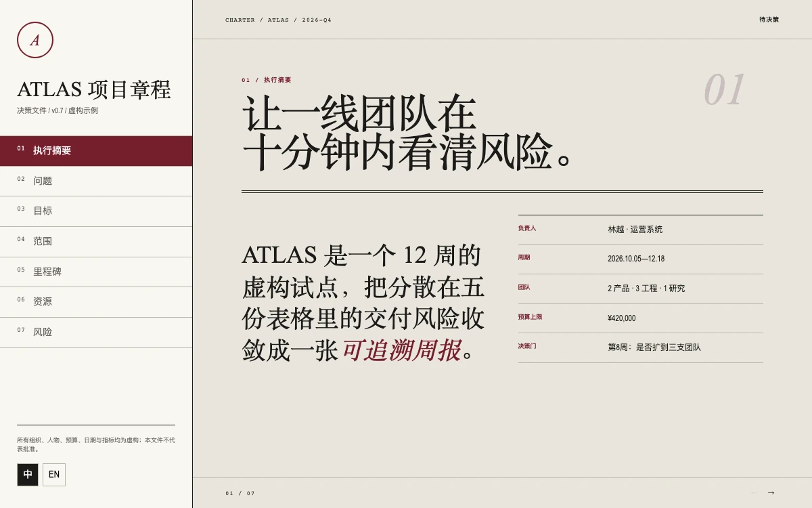The image size is (812, 508).
Task: Open the 07 风险 section
Action: tap(96, 333)
